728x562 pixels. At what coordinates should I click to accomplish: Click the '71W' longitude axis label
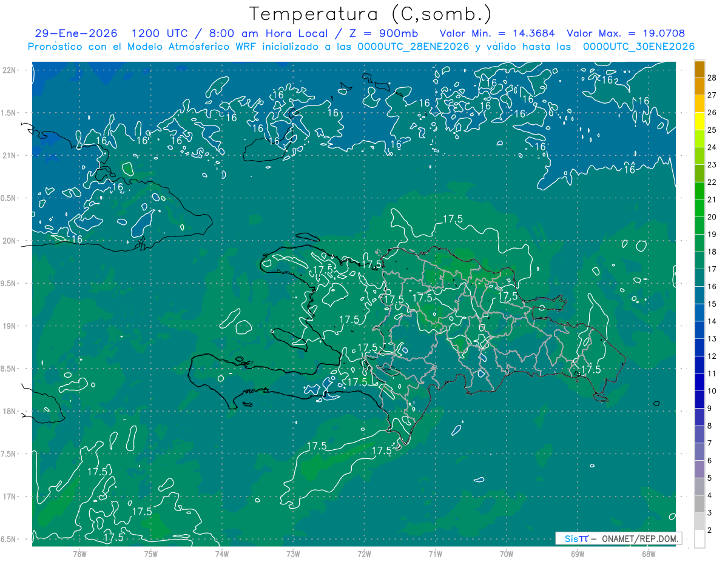[436, 554]
